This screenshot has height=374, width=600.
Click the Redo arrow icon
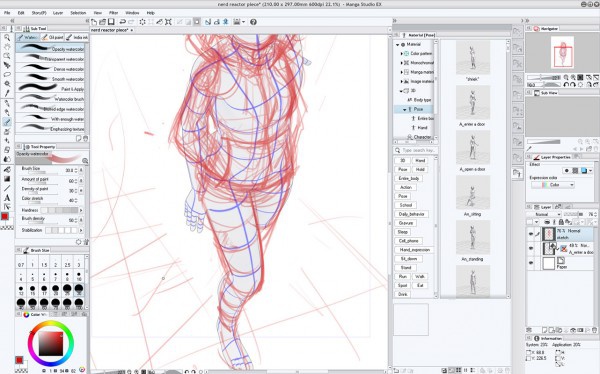tap(131, 22)
